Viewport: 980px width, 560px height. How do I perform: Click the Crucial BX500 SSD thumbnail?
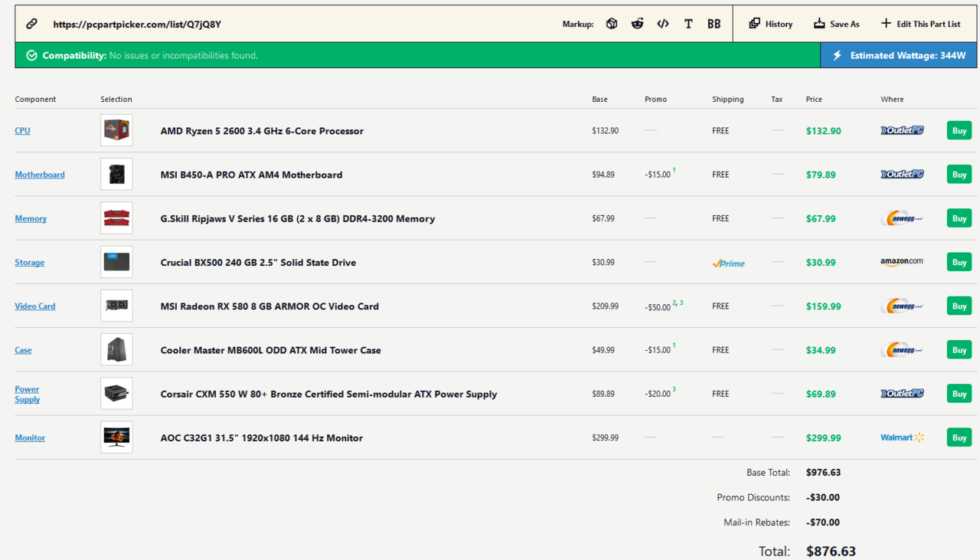[116, 262]
